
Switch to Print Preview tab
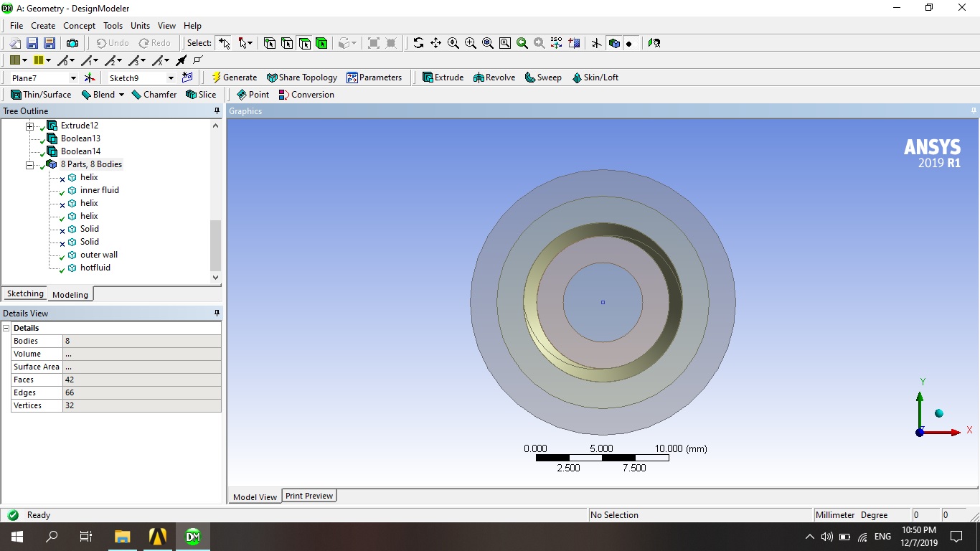point(309,496)
